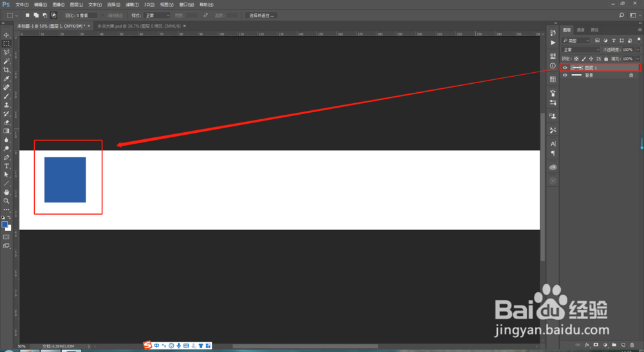Image resolution: width=644 pixels, height=352 pixels.
Task: Open the Info panel icon
Action: (553, 66)
